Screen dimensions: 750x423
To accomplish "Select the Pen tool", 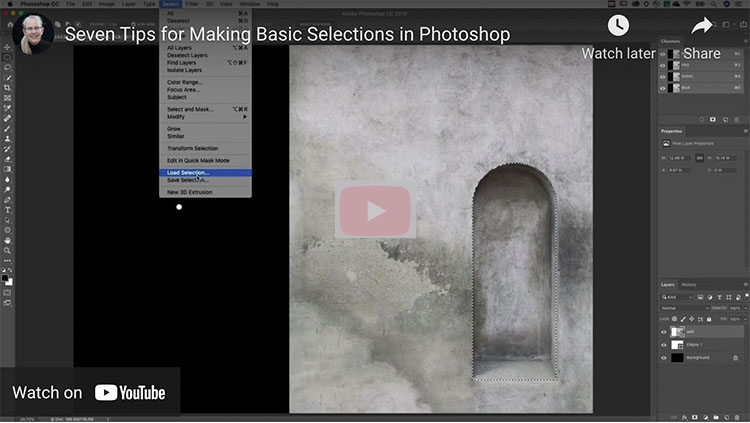I will 7,200.
